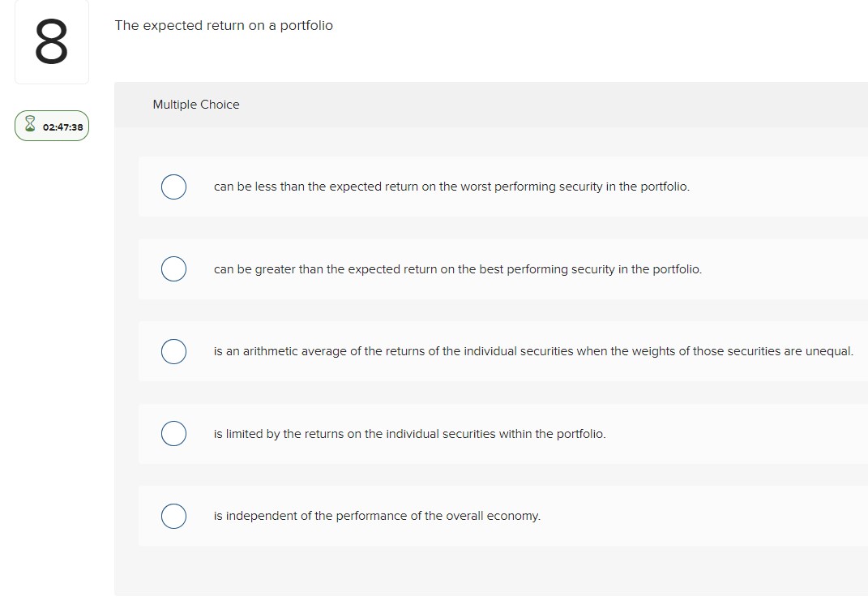Click the "can be greater than" answer text
The height and width of the screenshot is (601, 868).
[457, 268]
